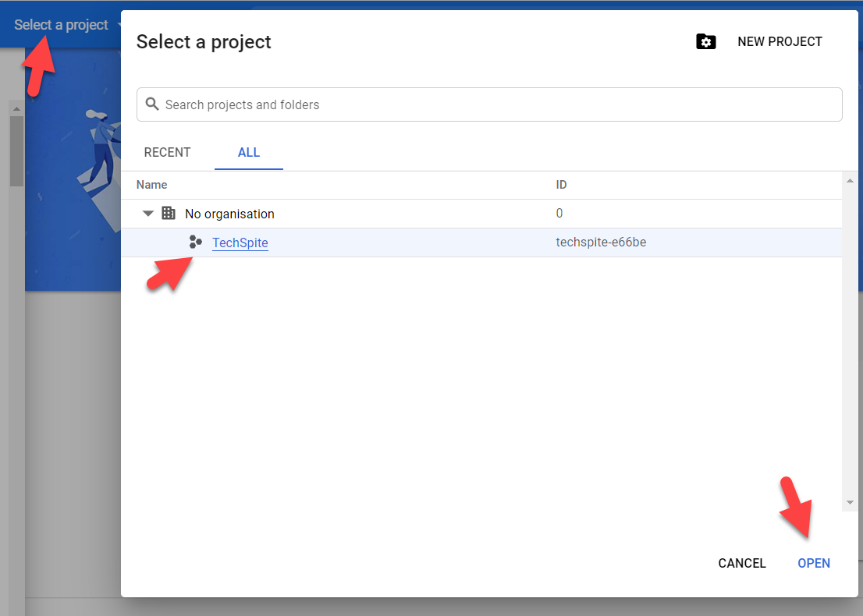Click the Name column header

pos(152,185)
